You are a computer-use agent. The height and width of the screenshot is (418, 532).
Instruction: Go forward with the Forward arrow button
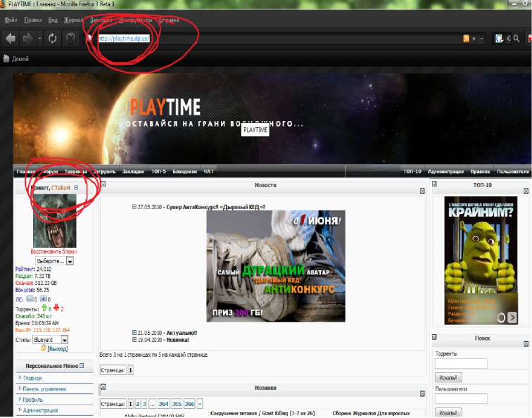[27, 38]
